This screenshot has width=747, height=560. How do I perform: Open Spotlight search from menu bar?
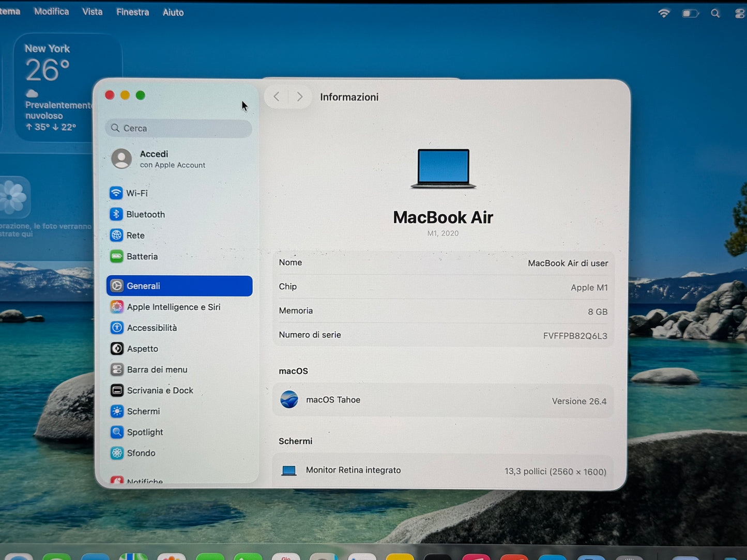tap(715, 13)
